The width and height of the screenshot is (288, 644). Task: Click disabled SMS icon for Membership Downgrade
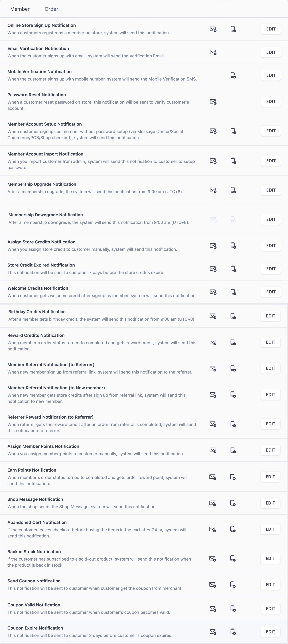(233, 220)
